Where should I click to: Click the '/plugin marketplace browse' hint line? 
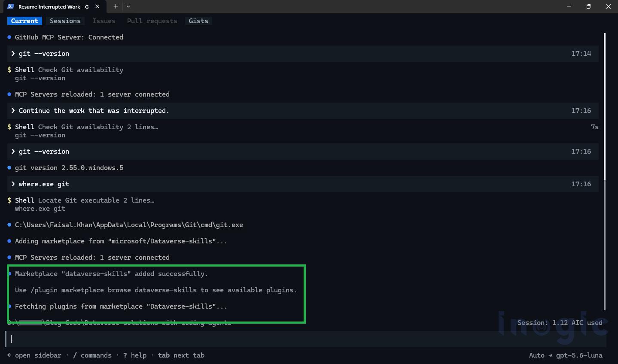click(156, 290)
